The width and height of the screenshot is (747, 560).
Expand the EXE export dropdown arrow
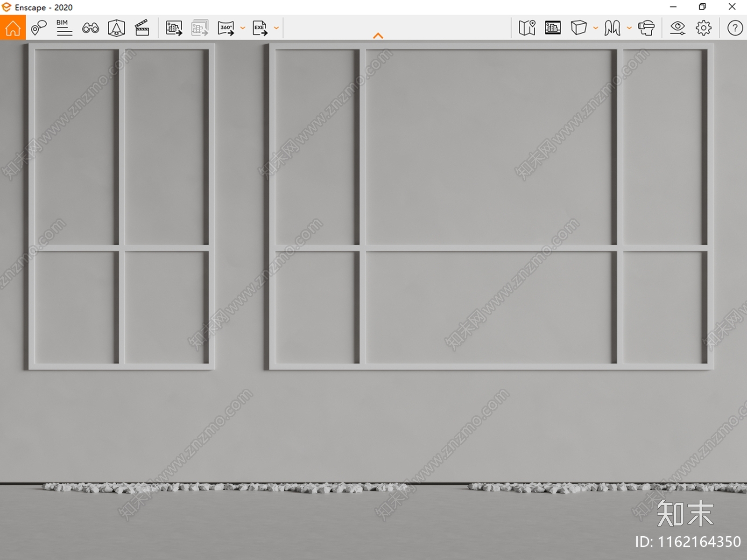click(x=276, y=28)
